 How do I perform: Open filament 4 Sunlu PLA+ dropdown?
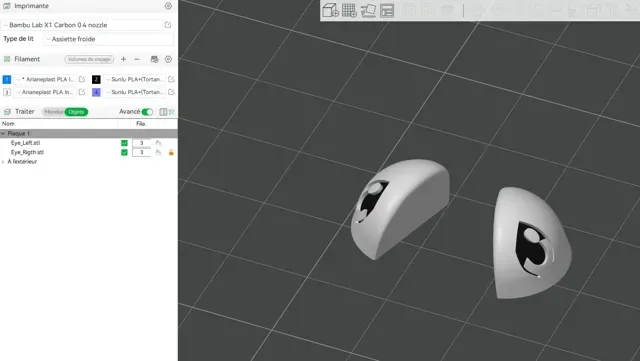click(x=134, y=92)
